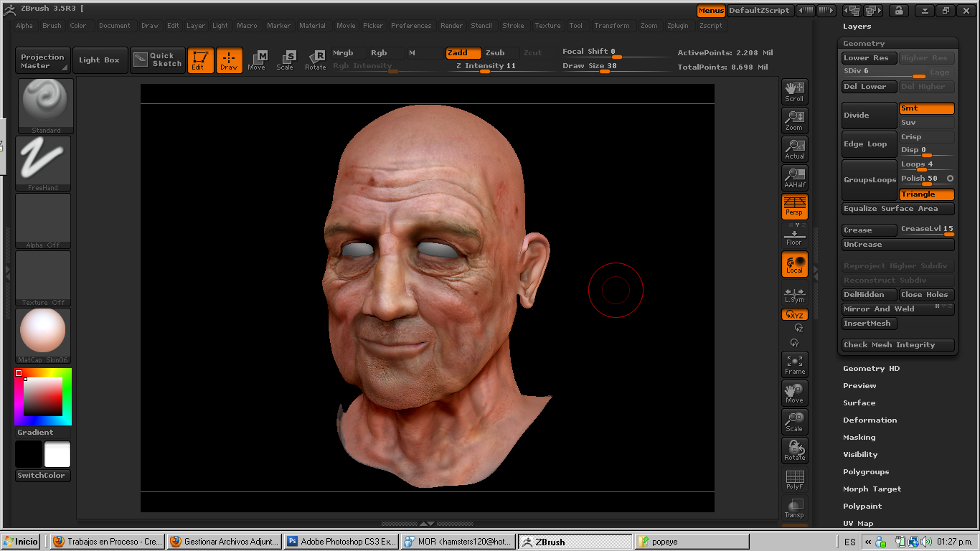Viewport: 980px width, 551px height.
Task: Click the AAHalf view icon
Action: 794,178
